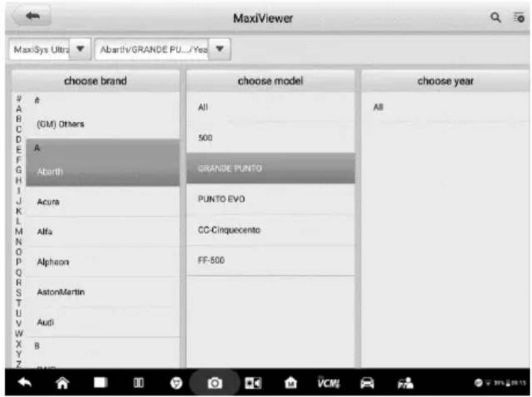This screenshot has width=532, height=397.
Task: Open the VCMI connection shortcut
Action: coord(329,383)
